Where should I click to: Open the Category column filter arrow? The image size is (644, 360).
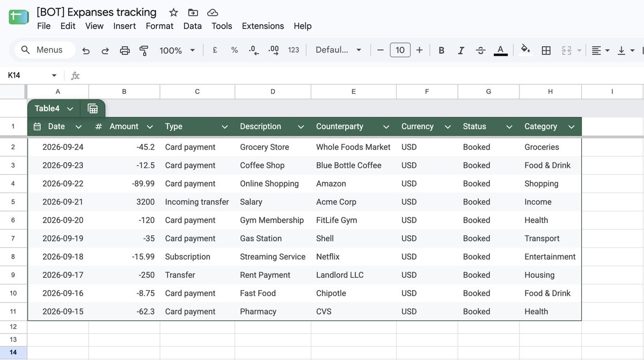(572, 127)
